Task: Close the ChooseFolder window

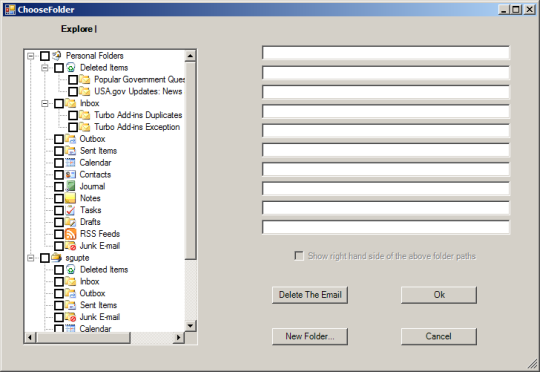Action: pos(529,10)
